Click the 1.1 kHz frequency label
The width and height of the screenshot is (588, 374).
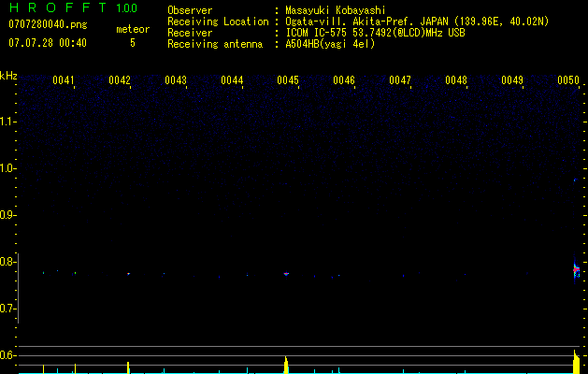[7, 122]
